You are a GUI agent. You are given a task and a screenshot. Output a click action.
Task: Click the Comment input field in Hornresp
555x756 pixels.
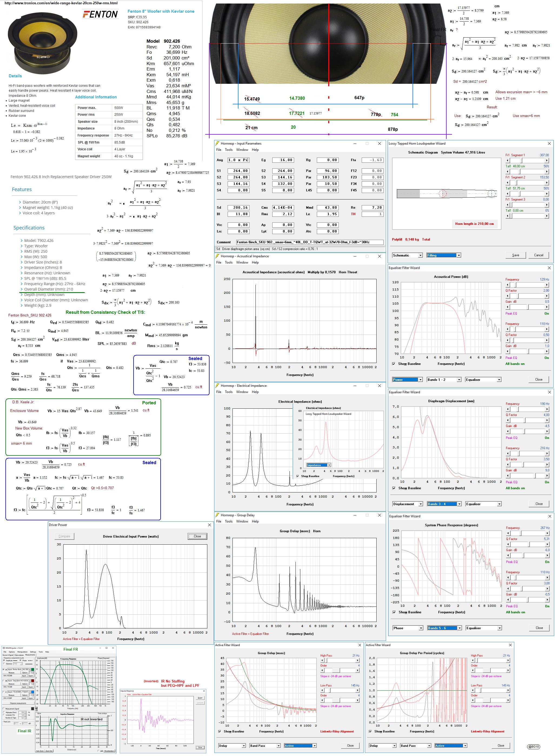pyautogui.click(x=310, y=242)
